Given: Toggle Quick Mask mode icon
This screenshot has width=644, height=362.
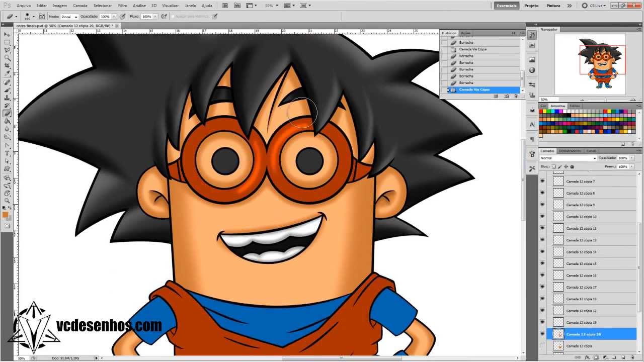Looking at the screenshot, I should [7, 226].
